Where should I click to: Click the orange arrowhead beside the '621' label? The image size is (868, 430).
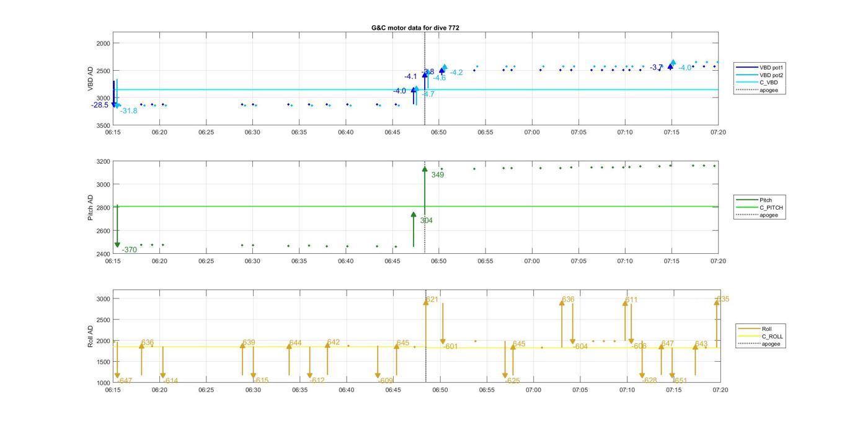426,302
